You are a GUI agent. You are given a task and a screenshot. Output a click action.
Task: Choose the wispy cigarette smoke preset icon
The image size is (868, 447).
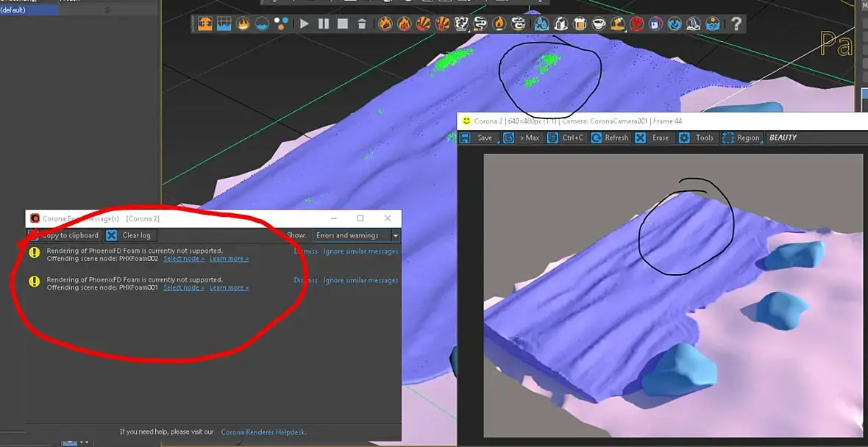pyautogui.click(x=480, y=24)
